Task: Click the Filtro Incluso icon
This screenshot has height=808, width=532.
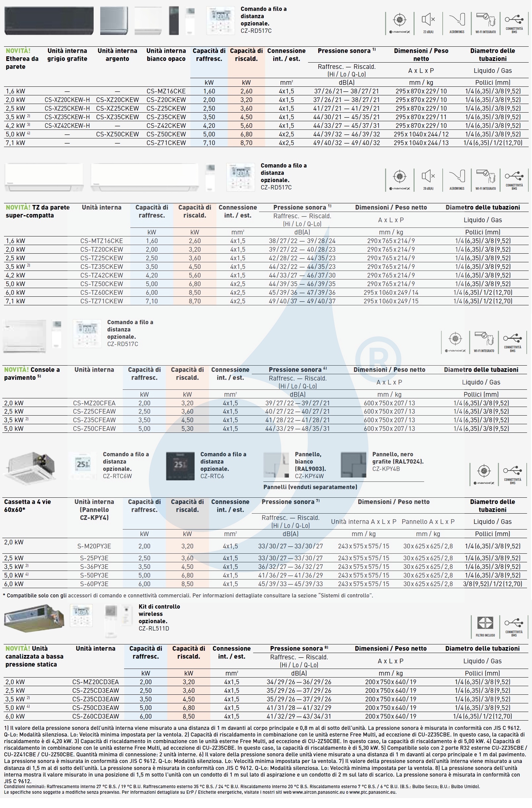Action: pos(485,626)
